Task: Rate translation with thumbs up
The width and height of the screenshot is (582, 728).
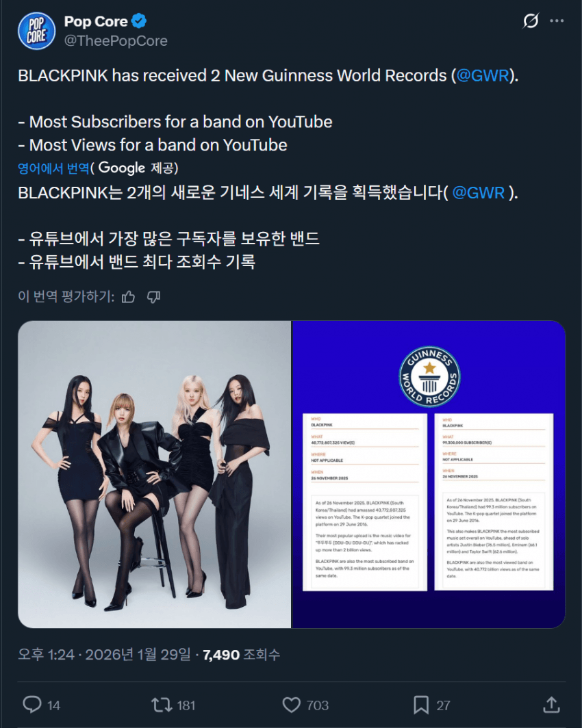Action: coord(128,297)
